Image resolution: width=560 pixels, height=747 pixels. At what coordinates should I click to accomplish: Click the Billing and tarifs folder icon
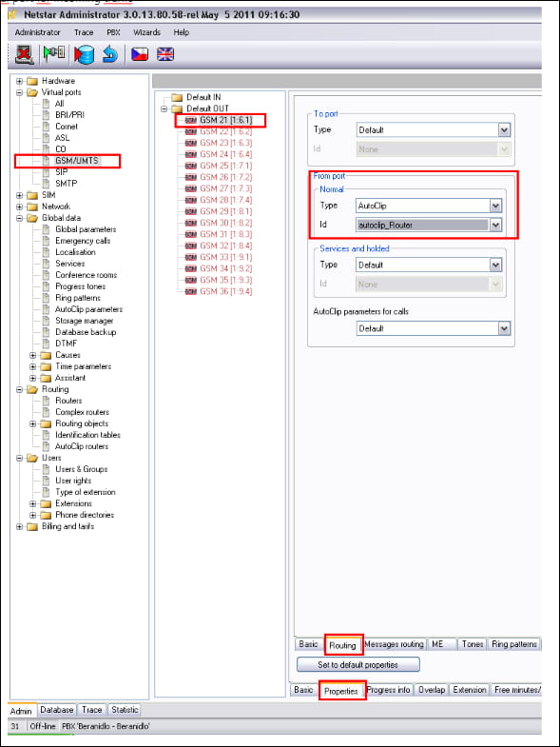tap(32, 527)
